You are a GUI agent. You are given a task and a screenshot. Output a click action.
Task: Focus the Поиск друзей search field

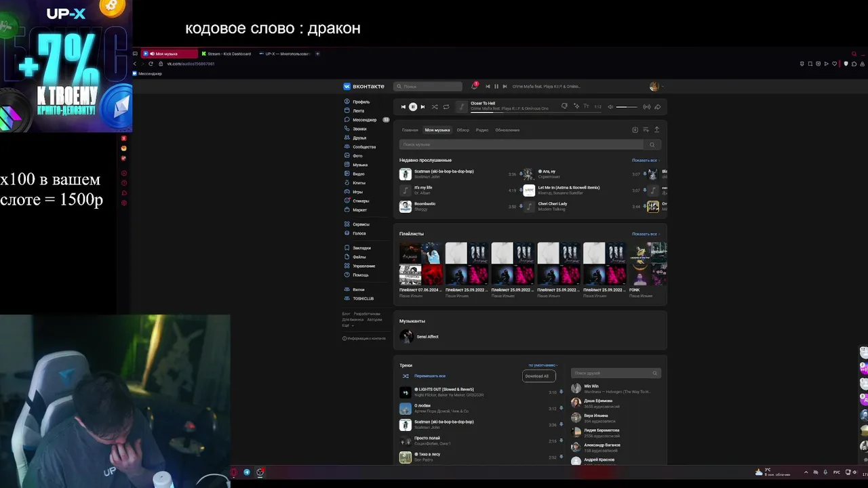point(616,373)
